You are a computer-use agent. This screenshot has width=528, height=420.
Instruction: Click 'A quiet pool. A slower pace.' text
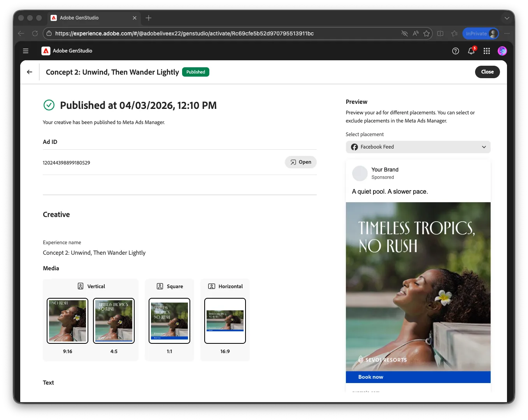click(x=390, y=192)
